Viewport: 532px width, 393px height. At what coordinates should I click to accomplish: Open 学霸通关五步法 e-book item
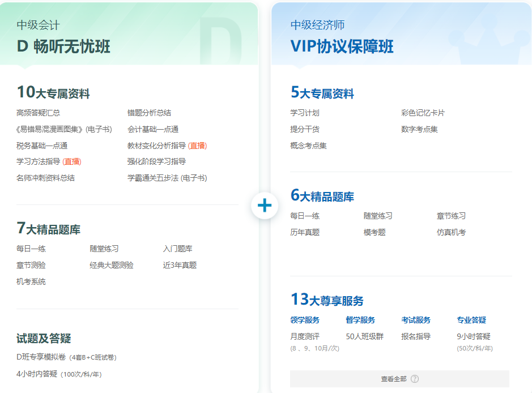[x=167, y=178]
